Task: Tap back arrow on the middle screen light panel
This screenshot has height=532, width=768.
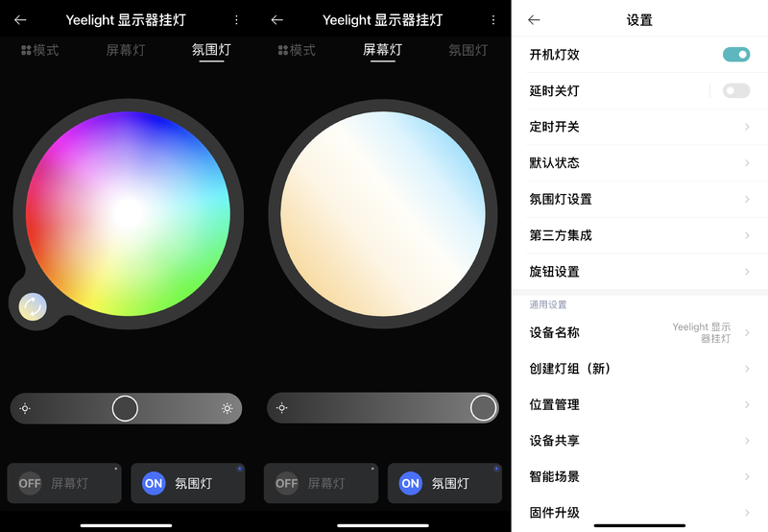Action: [x=277, y=19]
